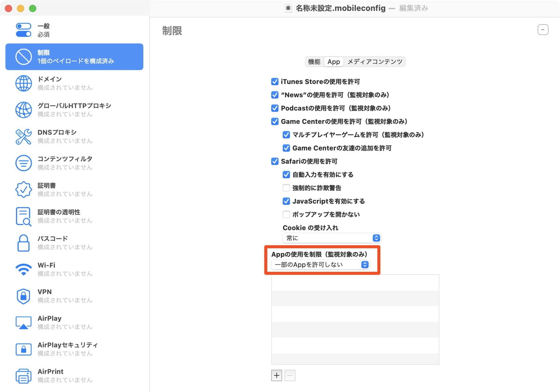The height and width of the screenshot is (392, 560).
Task: Disable 自動入力を有効にする checkbox
Action: (x=287, y=175)
